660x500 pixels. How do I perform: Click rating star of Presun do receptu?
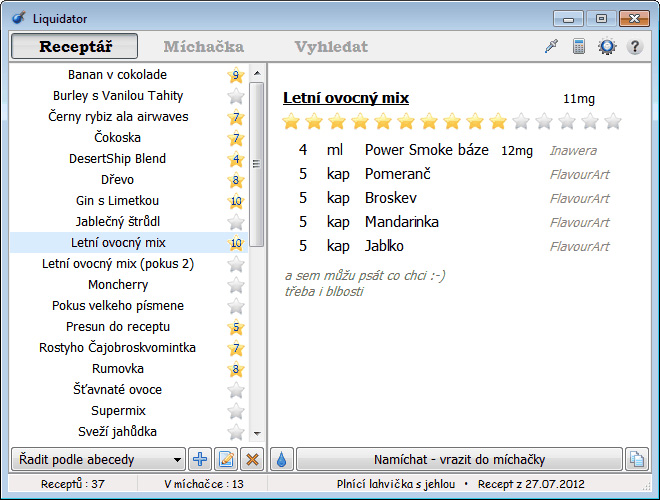pyautogui.click(x=236, y=327)
